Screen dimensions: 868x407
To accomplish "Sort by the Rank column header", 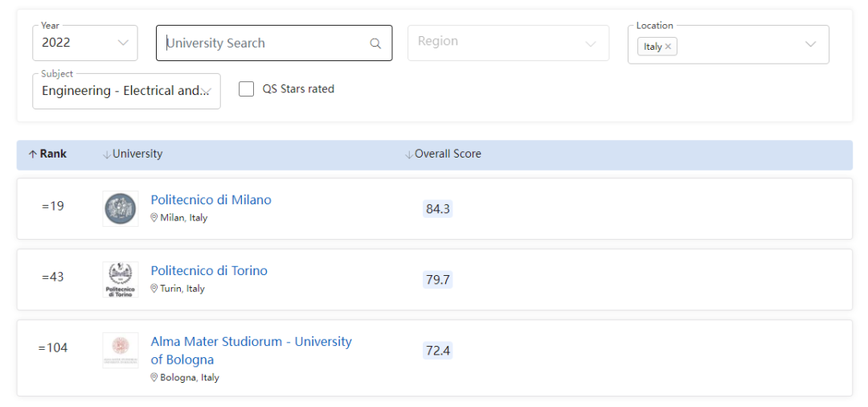I will pyautogui.click(x=53, y=154).
